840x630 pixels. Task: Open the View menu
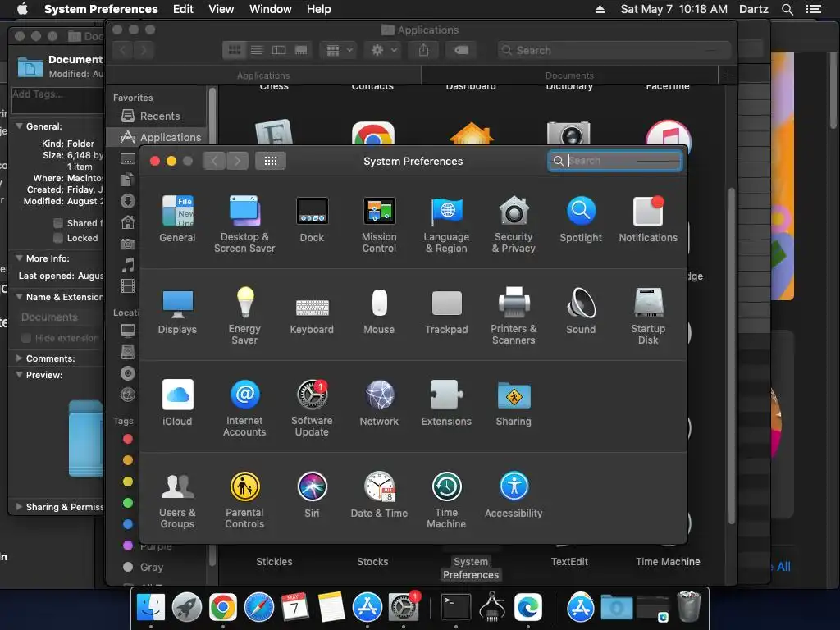(x=221, y=9)
